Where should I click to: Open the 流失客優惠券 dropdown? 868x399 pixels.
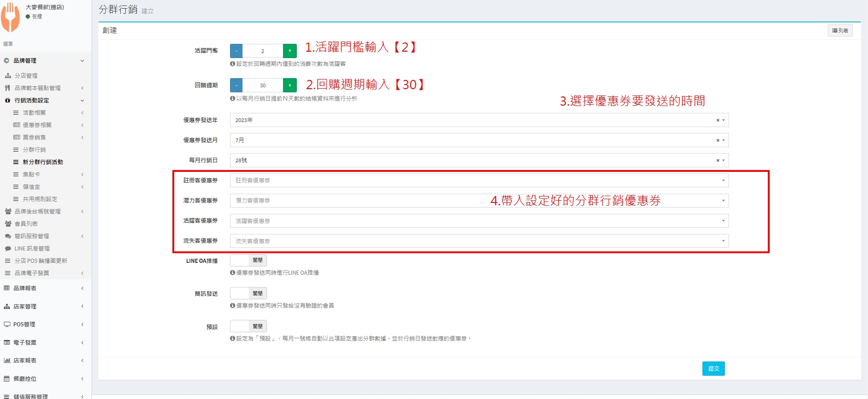(x=478, y=241)
